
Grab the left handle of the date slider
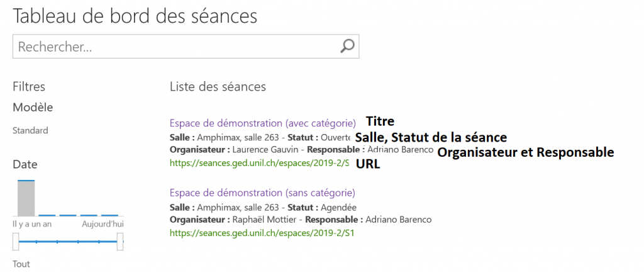(15, 241)
